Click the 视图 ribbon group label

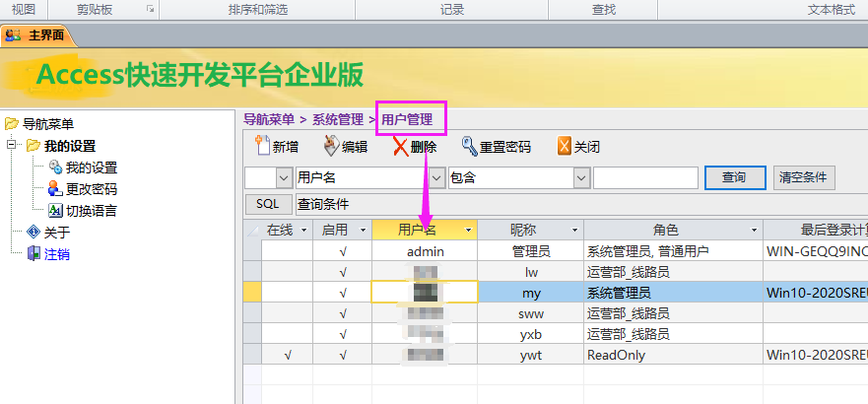(24, 10)
